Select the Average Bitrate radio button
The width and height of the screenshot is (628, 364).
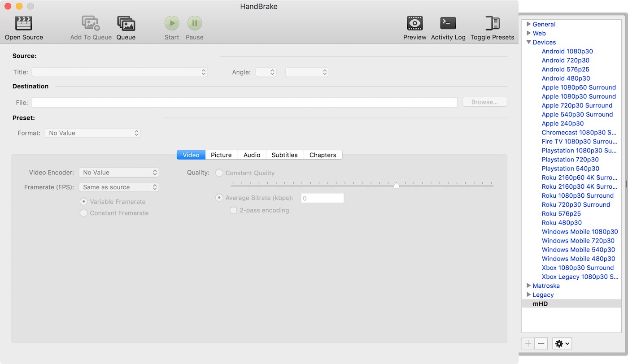point(219,198)
